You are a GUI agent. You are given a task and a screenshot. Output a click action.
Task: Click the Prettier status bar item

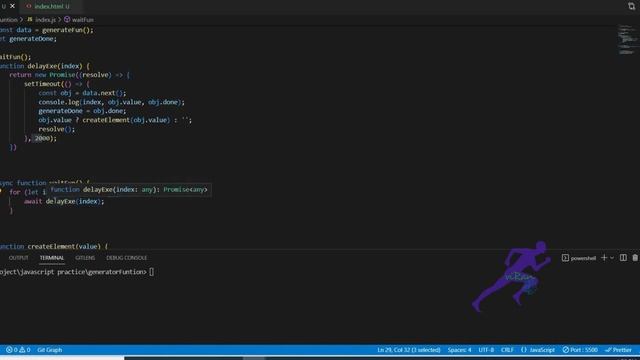[618, 350]
